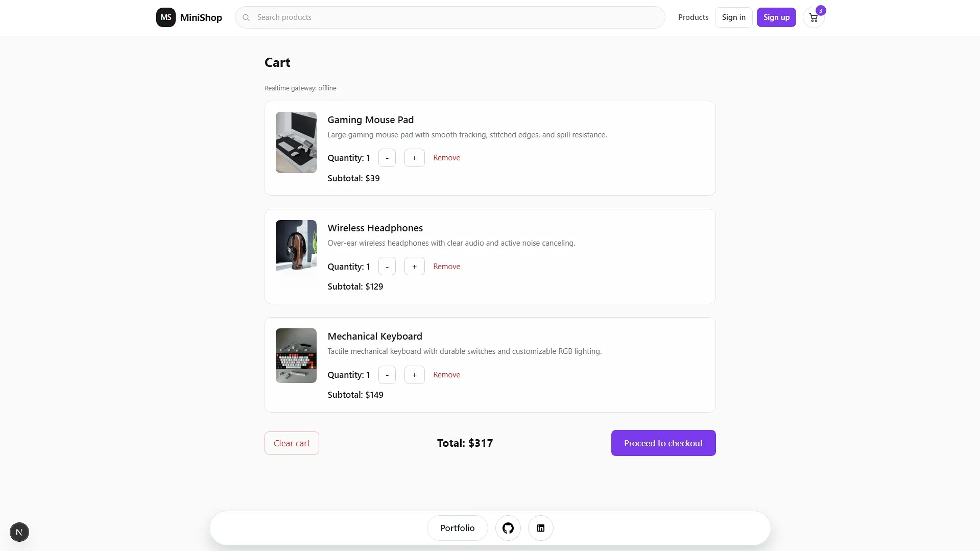Click the cart count badge showing 3

[821, 11]
